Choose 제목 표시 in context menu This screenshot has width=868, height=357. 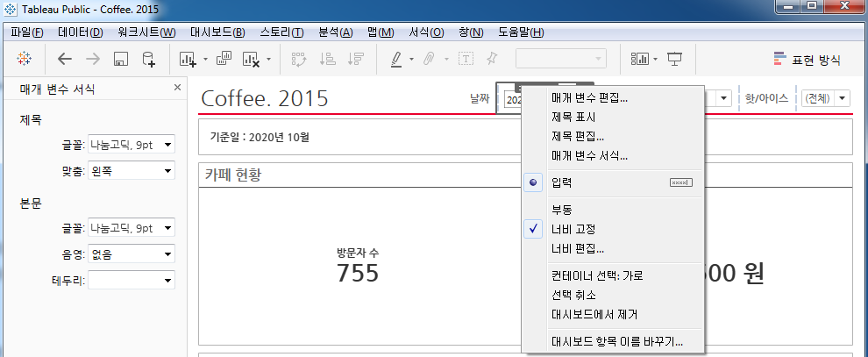coord(613,118)
